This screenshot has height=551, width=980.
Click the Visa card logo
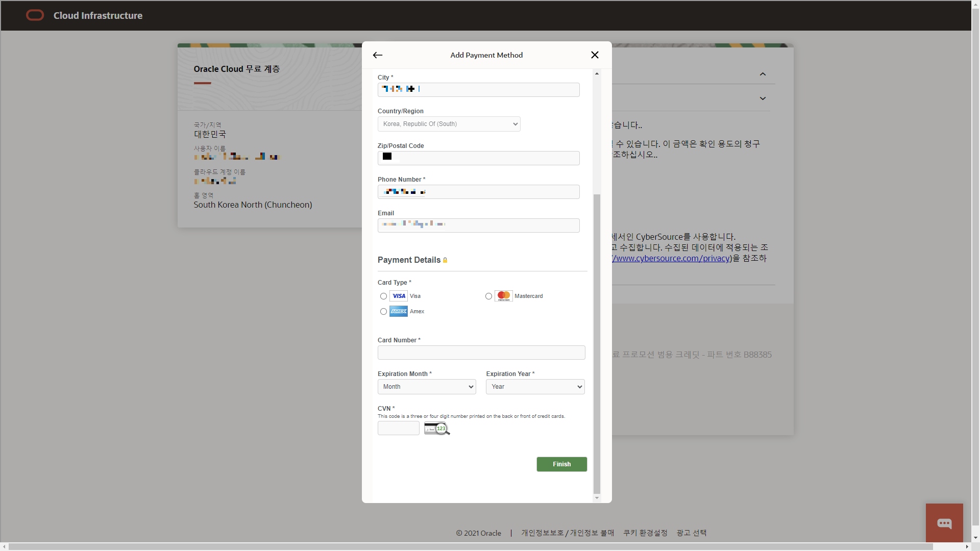tap(399, 296)
